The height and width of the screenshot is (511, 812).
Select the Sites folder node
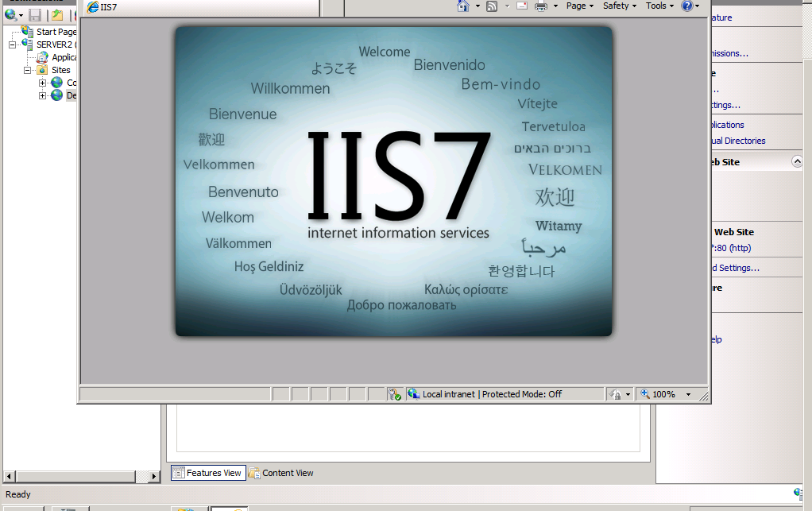point(60,70)
